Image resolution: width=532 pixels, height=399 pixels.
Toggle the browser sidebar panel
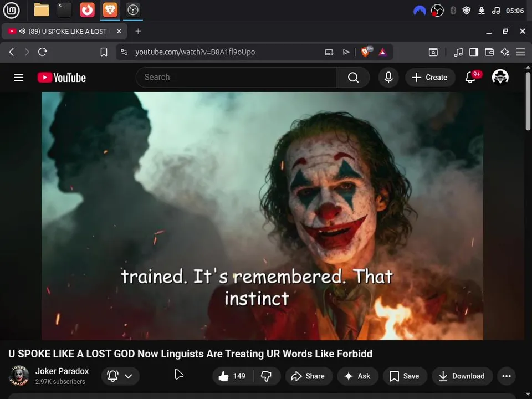click(x=474, y=52)
